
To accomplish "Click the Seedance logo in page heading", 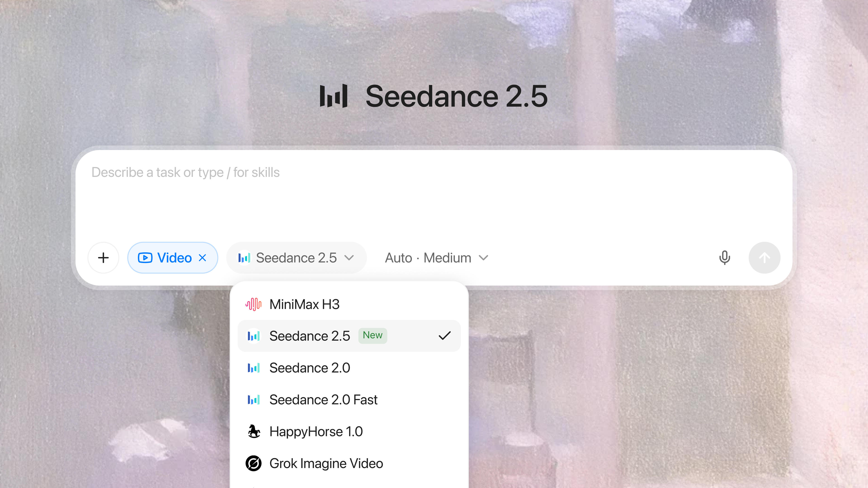I will coord(334,96).
